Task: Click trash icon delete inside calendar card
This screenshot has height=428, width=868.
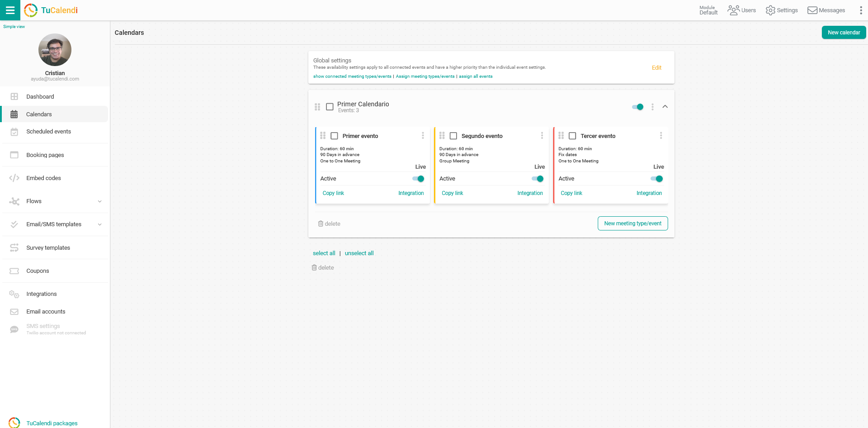Action: pos(321,224)
